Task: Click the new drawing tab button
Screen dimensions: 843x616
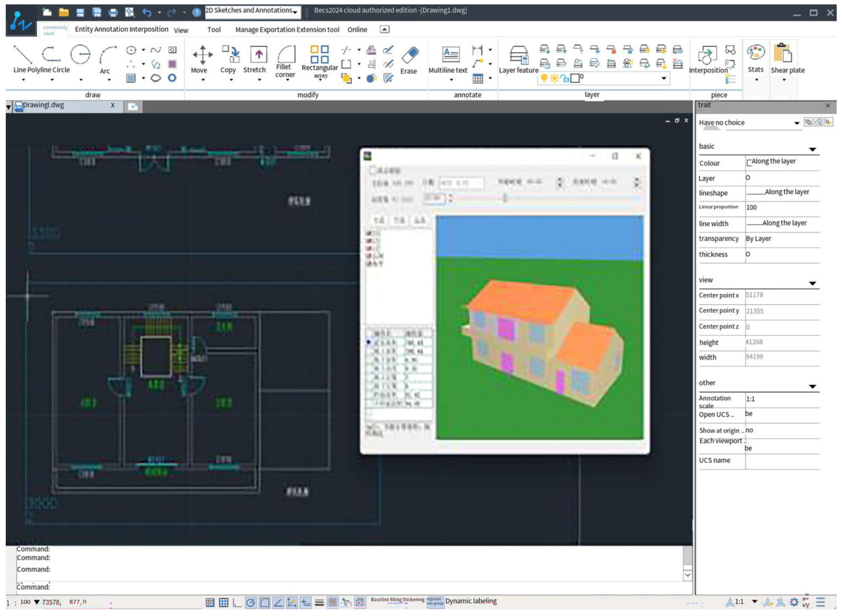Action: click(133, 107)
